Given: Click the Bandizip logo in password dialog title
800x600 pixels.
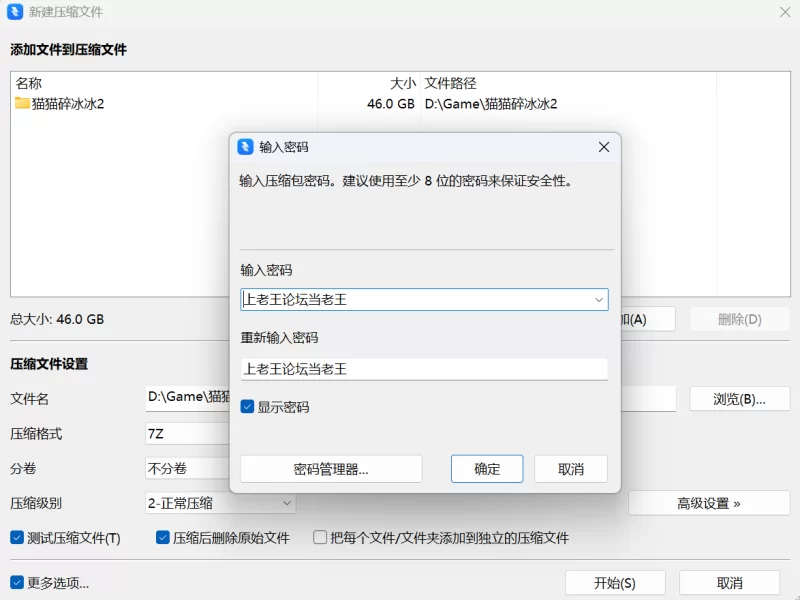Looking at the screenshot, I should tap(245, 147).
